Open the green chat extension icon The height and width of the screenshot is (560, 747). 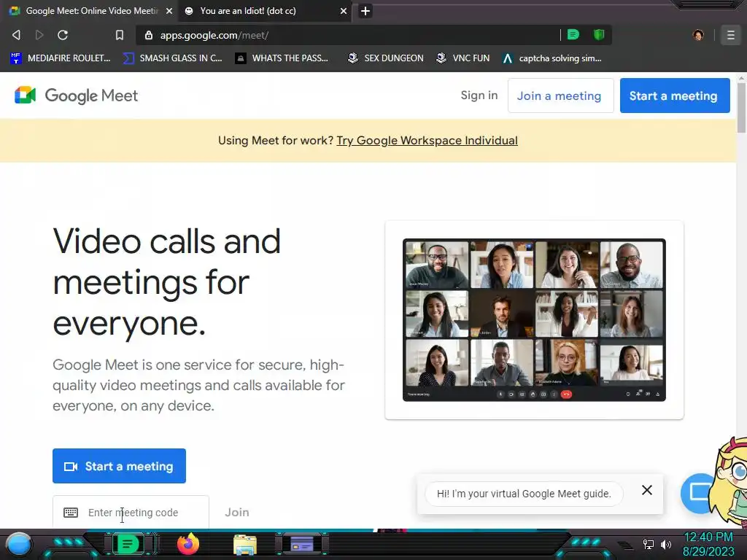click(x=573, y=34)
